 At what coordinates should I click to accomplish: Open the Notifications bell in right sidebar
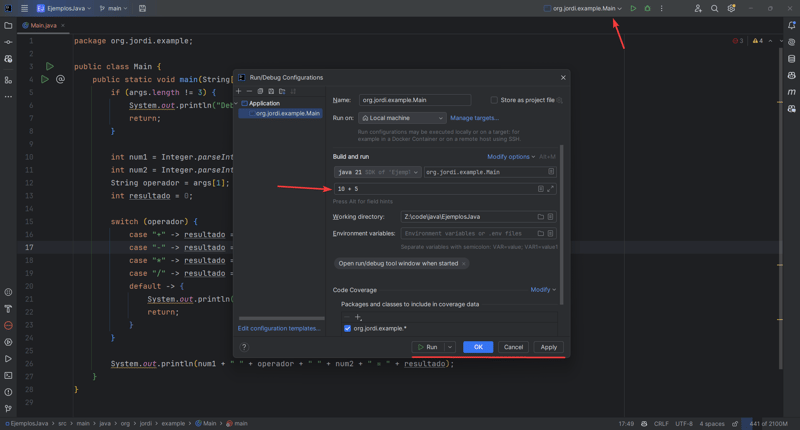(x=792, y=25)
